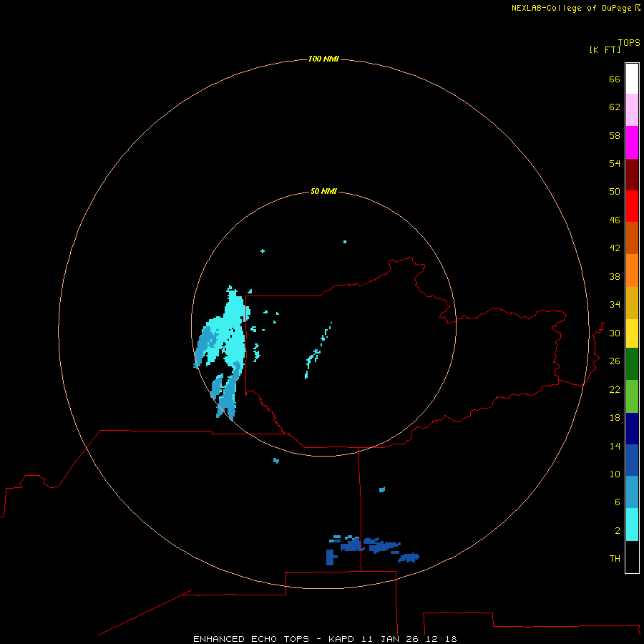Click the legend value 54
644x644 pixels.
[x=615, y=163]
